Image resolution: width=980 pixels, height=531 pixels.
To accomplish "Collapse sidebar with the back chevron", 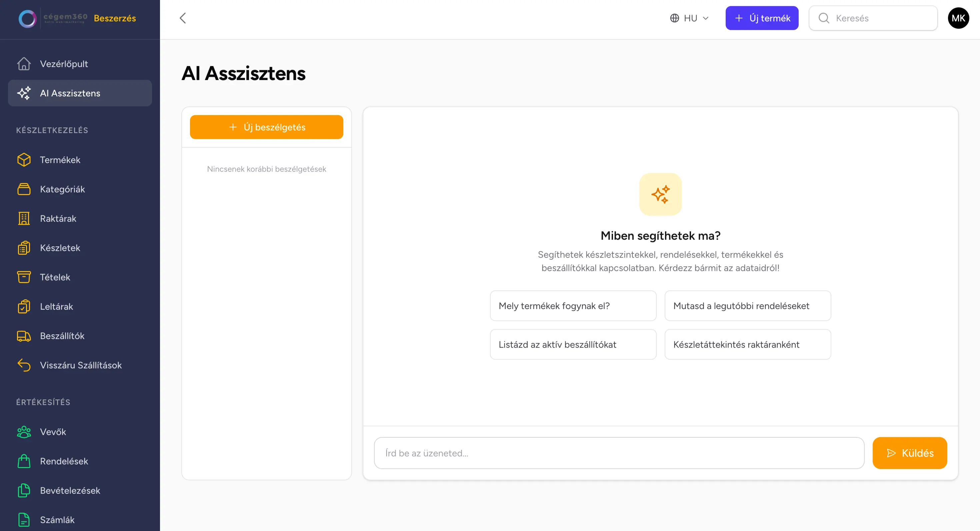I will (x=183, y=18).
